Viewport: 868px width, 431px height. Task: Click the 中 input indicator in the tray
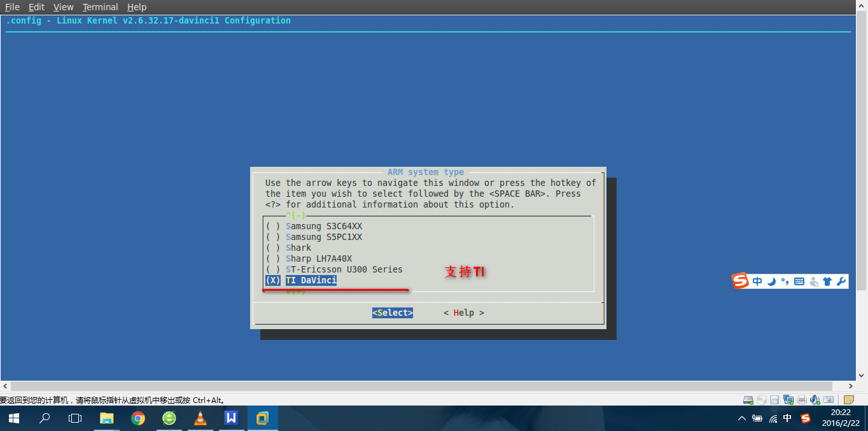(788, 418)
